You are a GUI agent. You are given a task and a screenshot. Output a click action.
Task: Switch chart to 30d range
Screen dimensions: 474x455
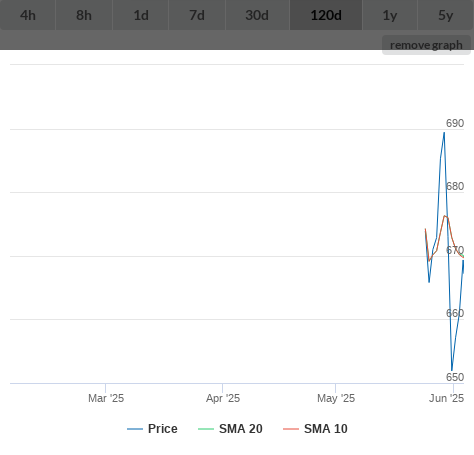point(257,15)
